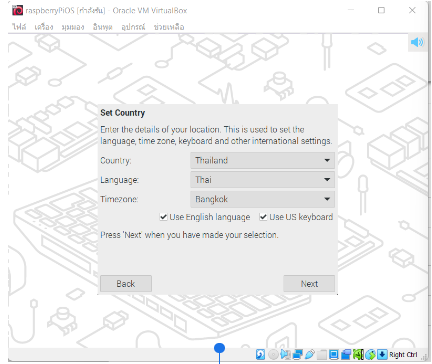Open the audio speaker status bar icon
This screenshot has height=364, width=432.
coord(286,354)
